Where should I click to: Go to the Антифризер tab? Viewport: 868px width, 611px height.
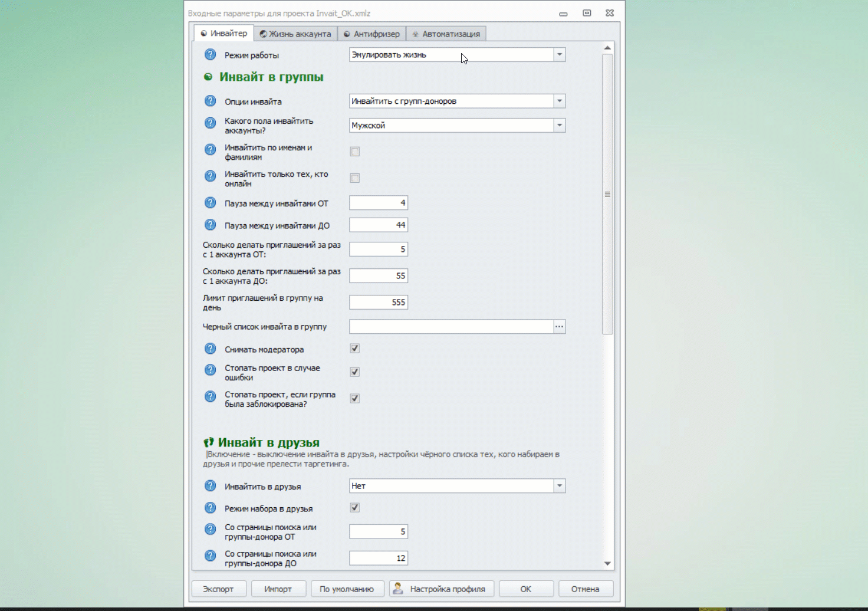pyautogui.click(x=371, y=34)
